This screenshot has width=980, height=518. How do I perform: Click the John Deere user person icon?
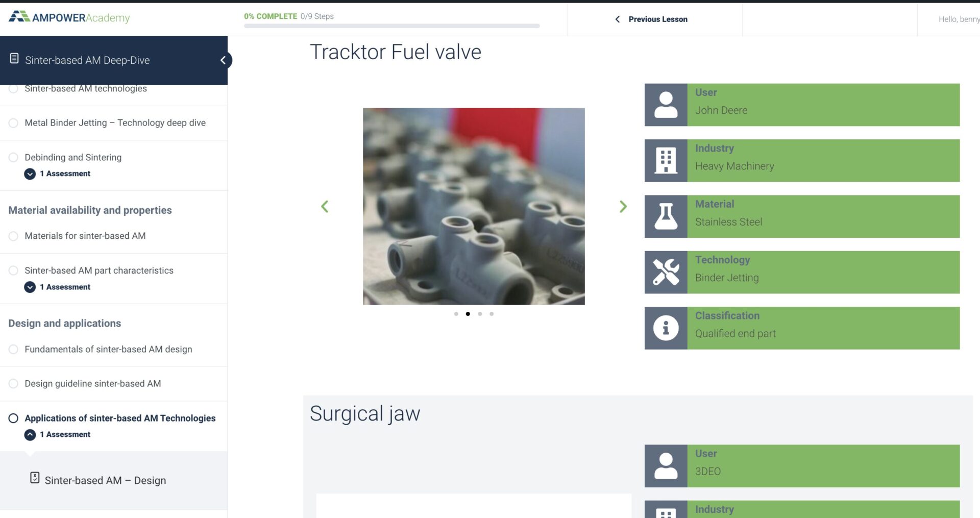(666, 105)
